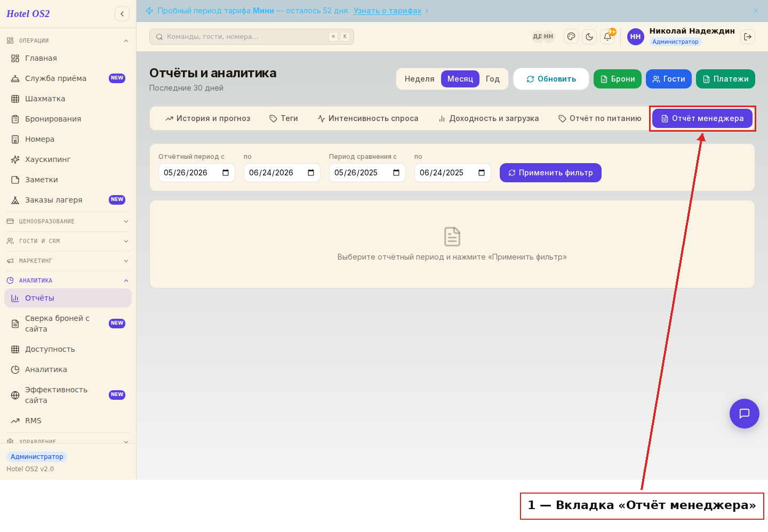
Task: Open calendar picker of 05/26/2026 date
Action: pyautogui.click(x=226, y=173)
